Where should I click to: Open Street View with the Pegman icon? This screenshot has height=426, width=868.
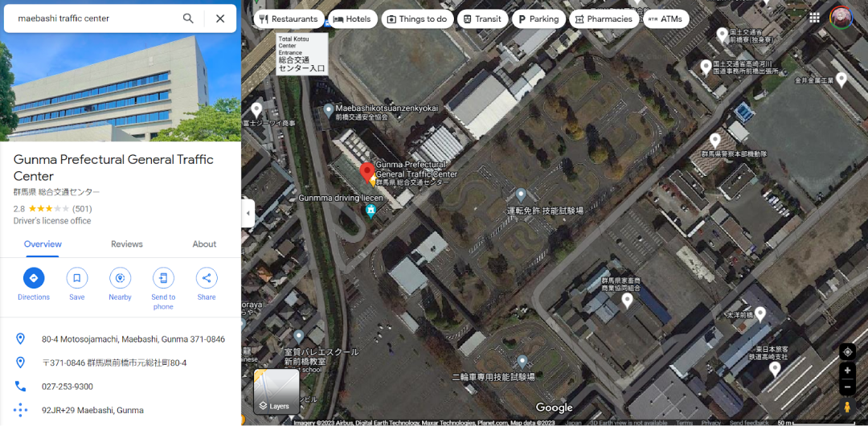pyautogui.click(x=847, y=407)
